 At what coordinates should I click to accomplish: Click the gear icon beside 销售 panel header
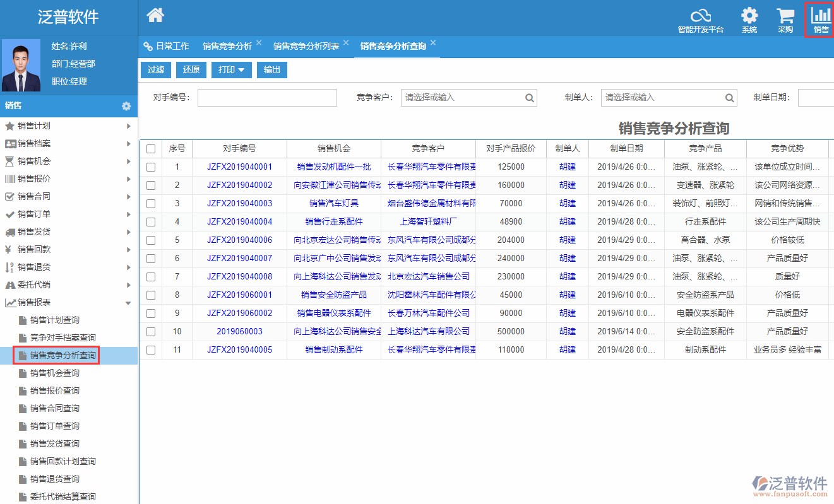(x=126, y=107)
